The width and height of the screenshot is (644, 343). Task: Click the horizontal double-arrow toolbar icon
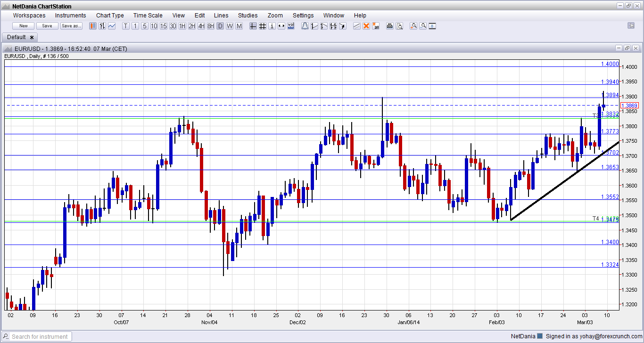point(281,26)
